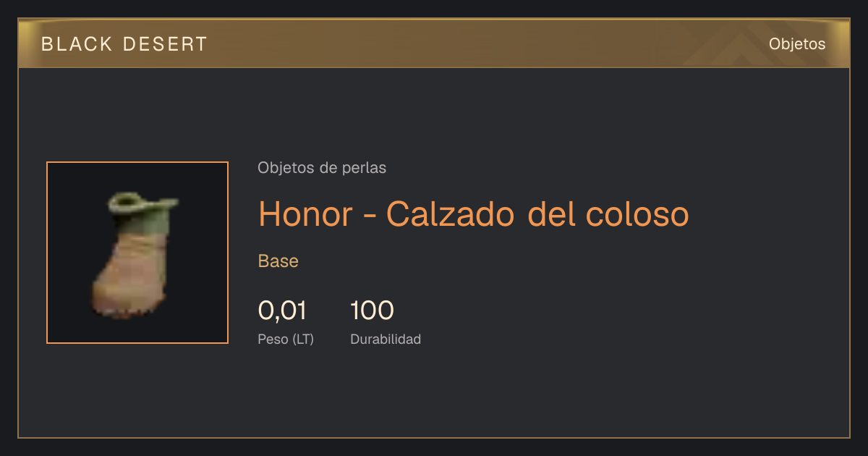The height and width of the screenshot is (456, 868).
Task: Click the 0,01 weight value
Action: pos(282,311)
